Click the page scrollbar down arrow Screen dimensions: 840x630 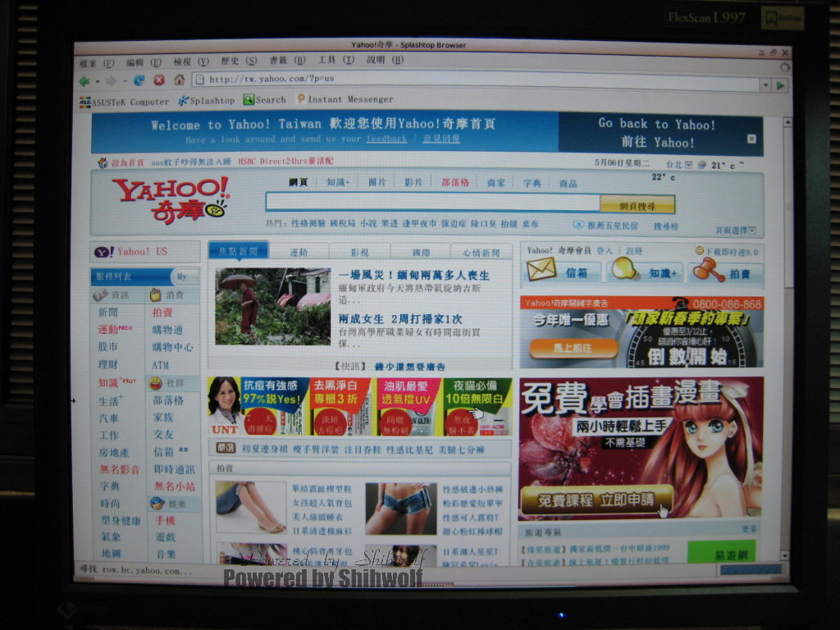click(785, 556)
